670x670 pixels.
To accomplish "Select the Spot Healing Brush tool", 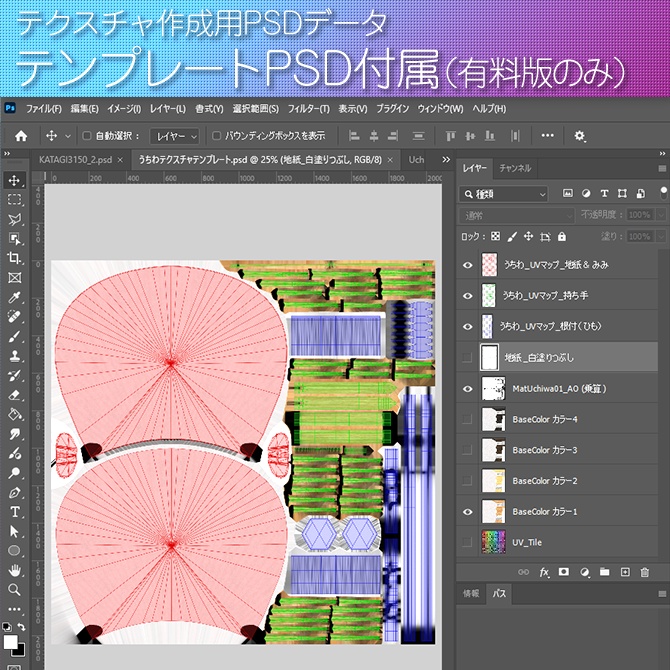I will click(x=14, y=317).
